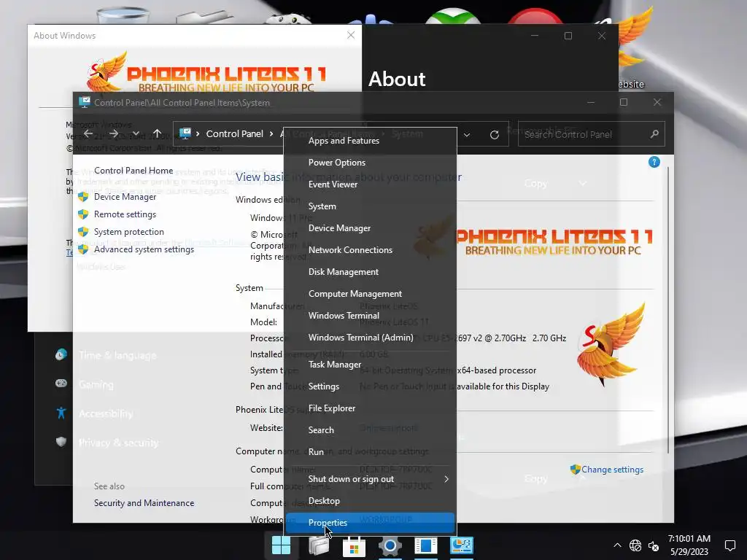The width and height of the screenshot is (747, 560).
Task: Open Settings gear taskbar icon
Action: tap(390, 545)
